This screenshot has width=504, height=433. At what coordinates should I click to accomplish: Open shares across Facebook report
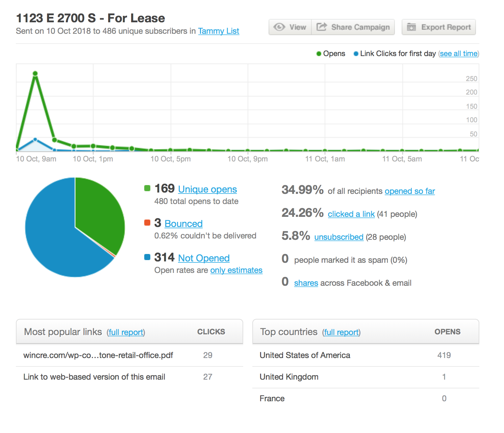[x=306, y=283]
